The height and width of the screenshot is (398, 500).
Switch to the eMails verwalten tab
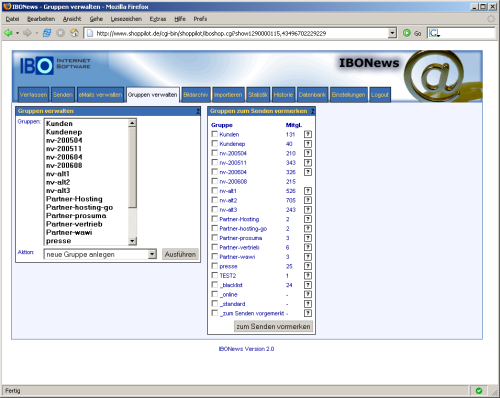click(x=100, y=95)
